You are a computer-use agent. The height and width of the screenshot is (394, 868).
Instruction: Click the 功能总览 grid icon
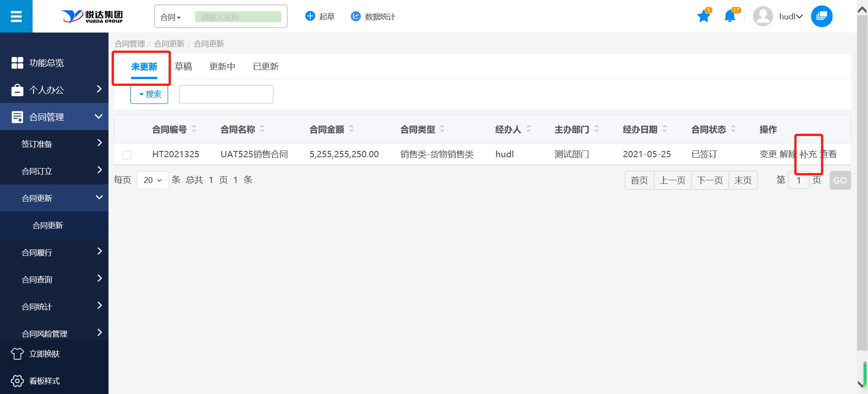[x=17, y=63]
